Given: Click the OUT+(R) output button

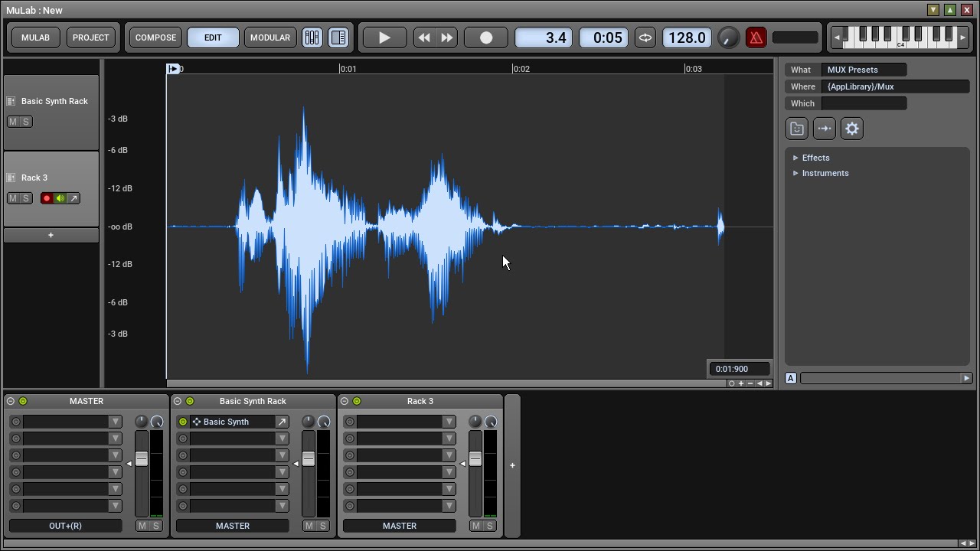Looking at the screenshot, I should [66, 526].
